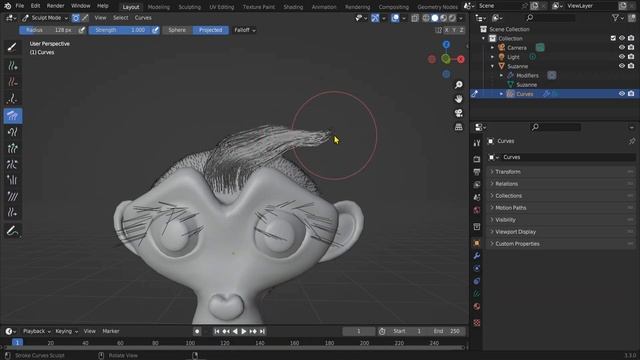Open the Tool properties tab
Image resolution: width=640 pixels, height=360 pixels.
point(477,143)
